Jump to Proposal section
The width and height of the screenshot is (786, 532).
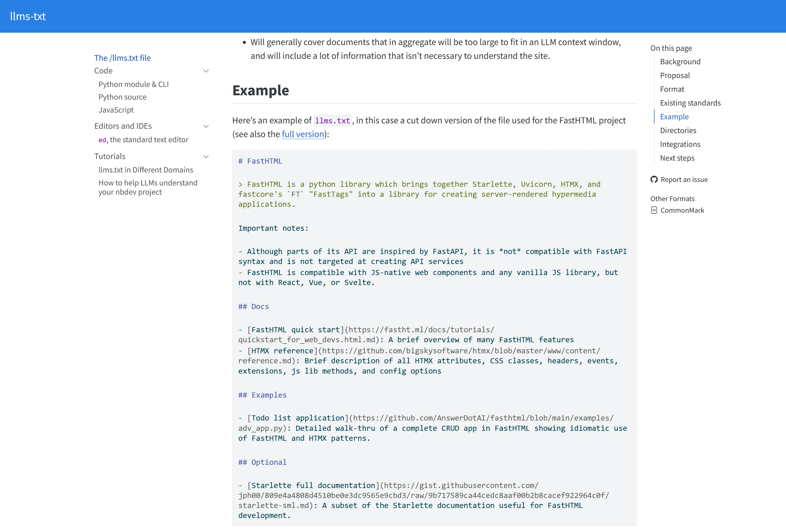675,75
